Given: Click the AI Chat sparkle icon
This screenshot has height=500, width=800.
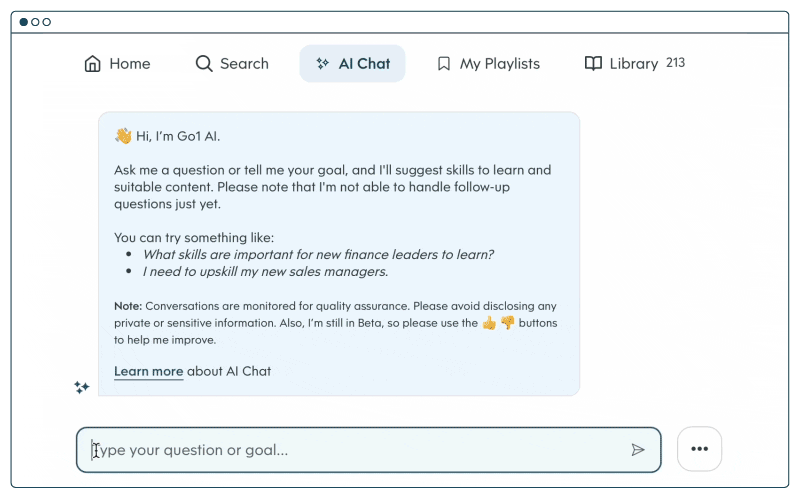Looking at the screenshot, I should coord(322,64).
